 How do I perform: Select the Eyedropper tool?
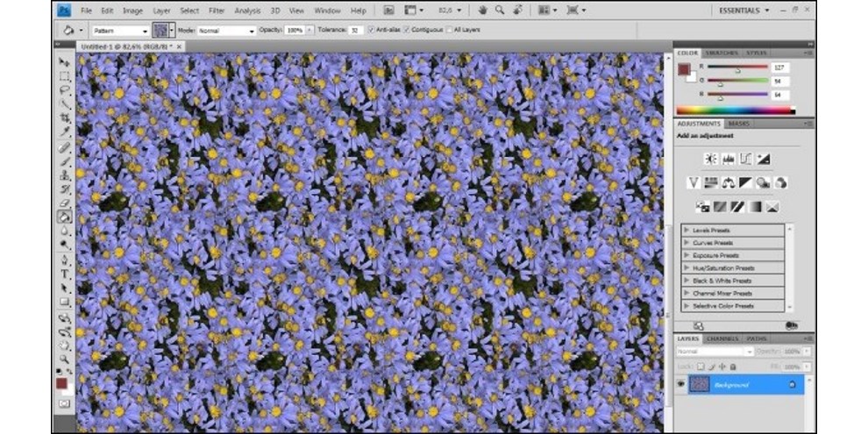(65, 132)
